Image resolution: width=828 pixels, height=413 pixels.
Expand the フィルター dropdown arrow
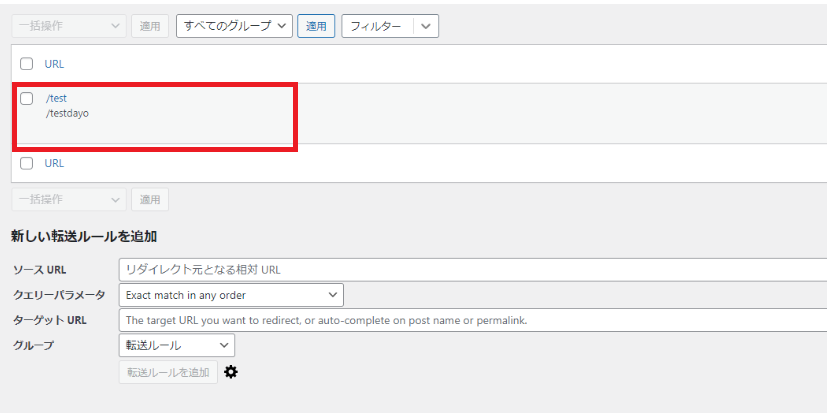pyautogui.click(x=426, y=26)
